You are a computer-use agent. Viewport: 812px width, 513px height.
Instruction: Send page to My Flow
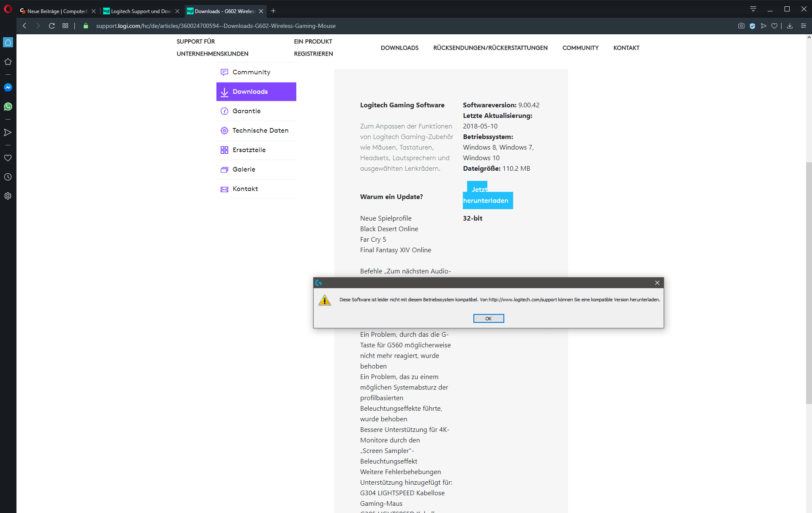click(x=763, y=26)
